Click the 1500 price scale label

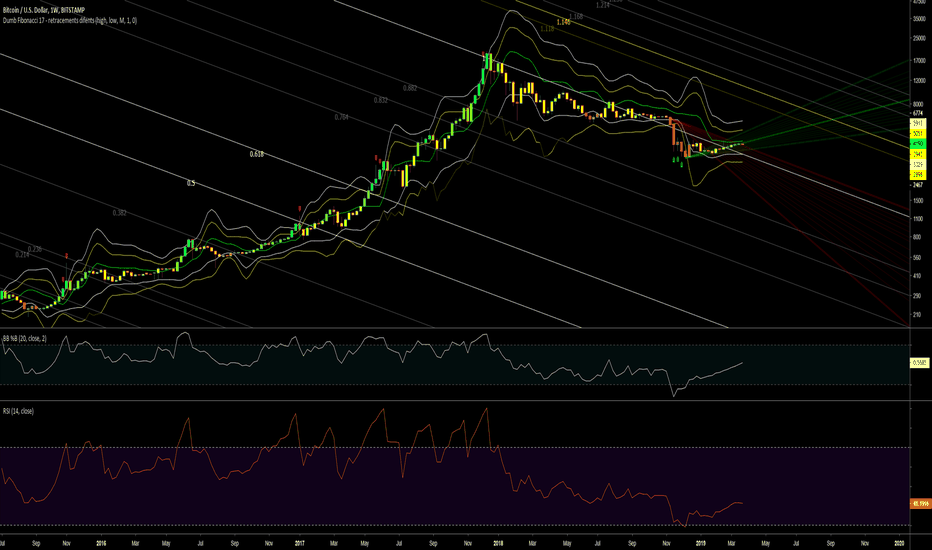[x=918, y=201]
